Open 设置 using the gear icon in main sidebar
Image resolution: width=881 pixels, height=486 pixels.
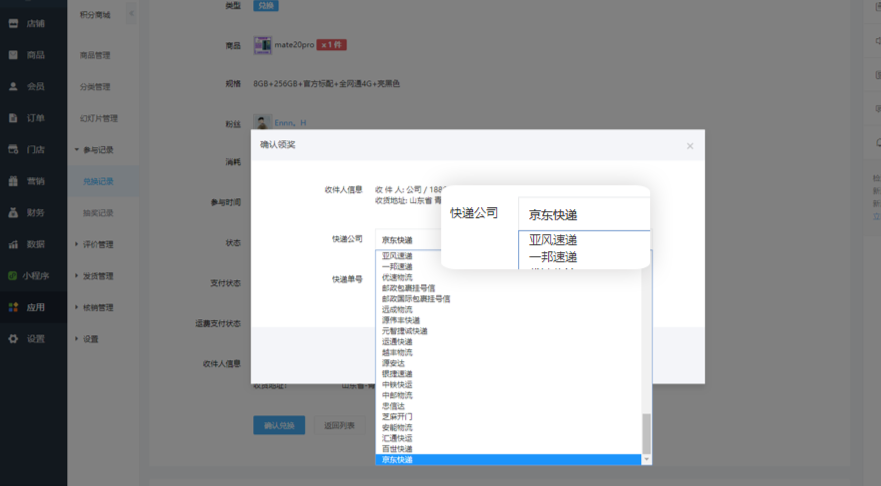pyautogui.click(x=13, y=339)
